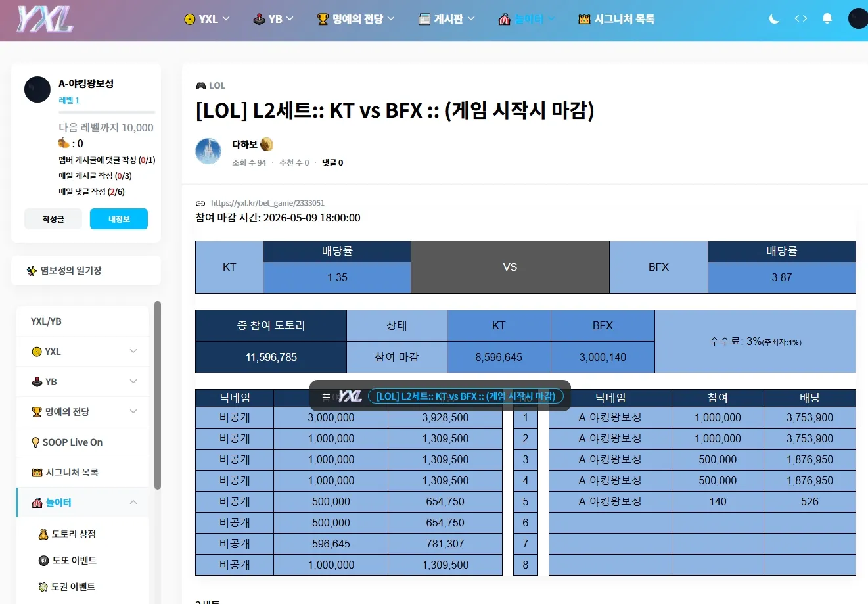Click the ticket icon beside 도권 이벤트
The width and height of the screenshot is (868, 604).
(43, 587)
